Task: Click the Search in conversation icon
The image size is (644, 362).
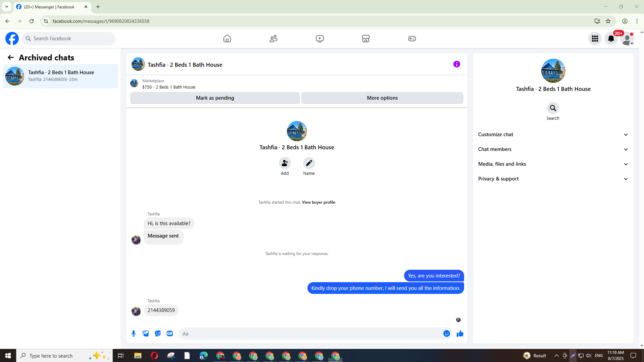Action: pyautogui.click(x=553, y=108)
